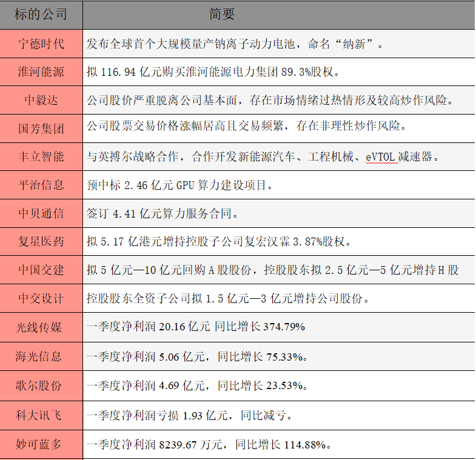Screen dimensions: 476x460
Task: Click the 签订4.41亿元算力服务合同 summary
Action: 163,213
